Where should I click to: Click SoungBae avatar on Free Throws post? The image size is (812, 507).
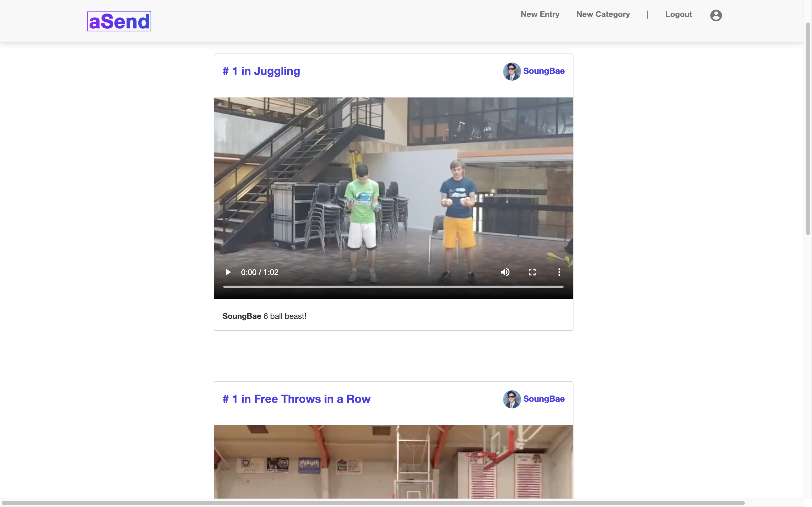point(511,399)
